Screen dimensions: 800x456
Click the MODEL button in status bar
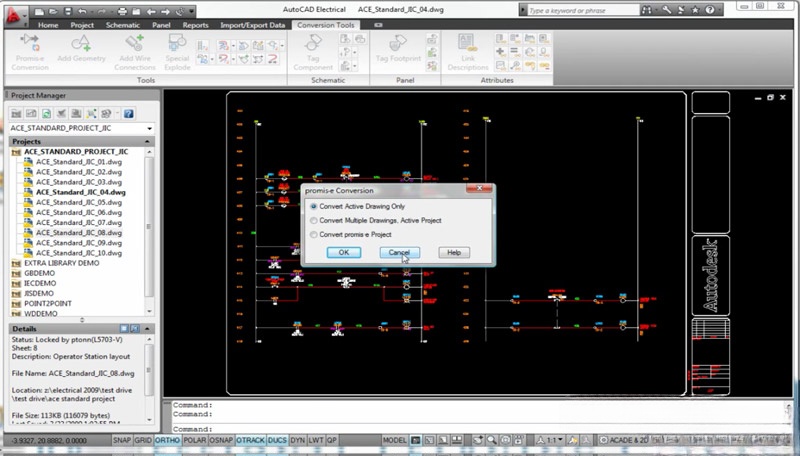tap(394, 440)
